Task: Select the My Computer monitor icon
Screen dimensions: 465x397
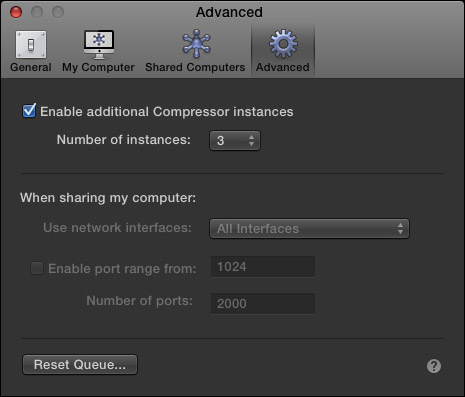Action: pos(99,44)
